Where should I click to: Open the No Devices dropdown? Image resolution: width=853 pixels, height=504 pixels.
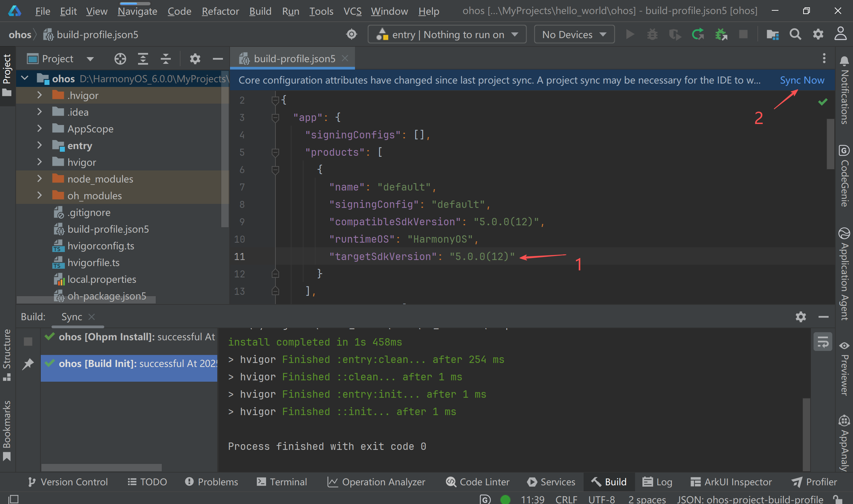point(574,34)
